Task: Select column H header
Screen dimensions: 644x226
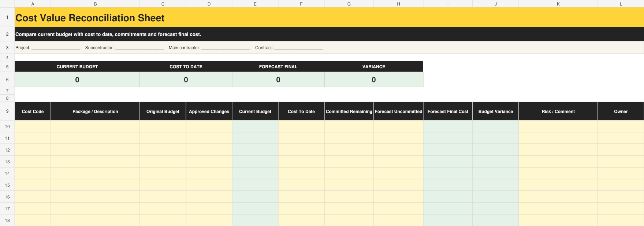Action: 398,4
